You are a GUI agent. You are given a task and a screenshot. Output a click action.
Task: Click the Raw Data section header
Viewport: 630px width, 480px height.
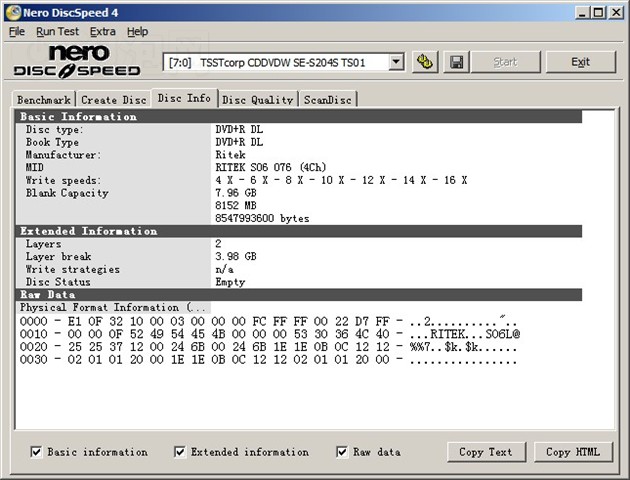coord(299,294)
